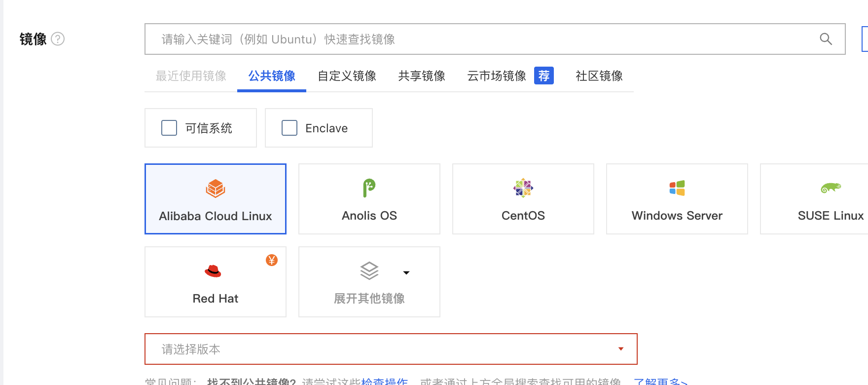Open the 社区镜像 tab
868x385 pixels.
click(599, 76)
